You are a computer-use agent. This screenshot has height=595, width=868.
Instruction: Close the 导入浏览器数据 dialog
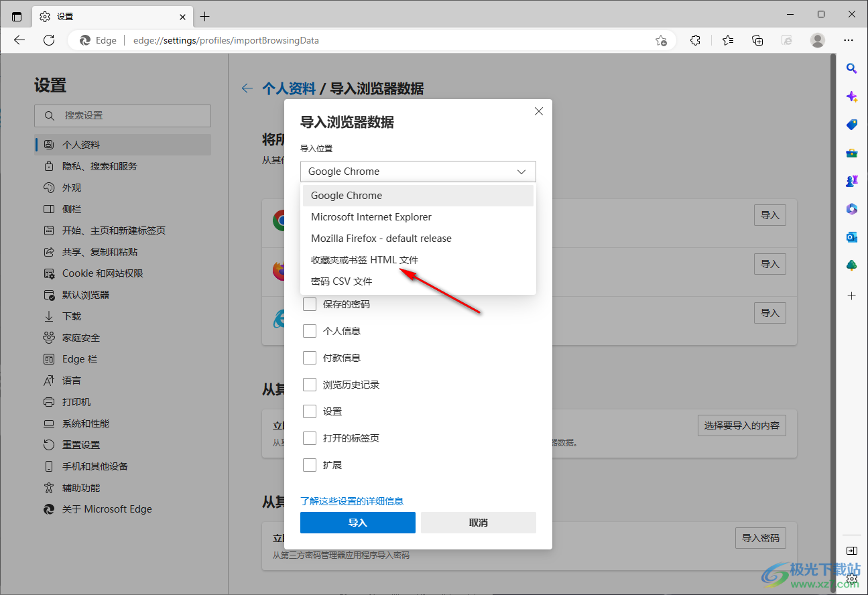point(539,112)
